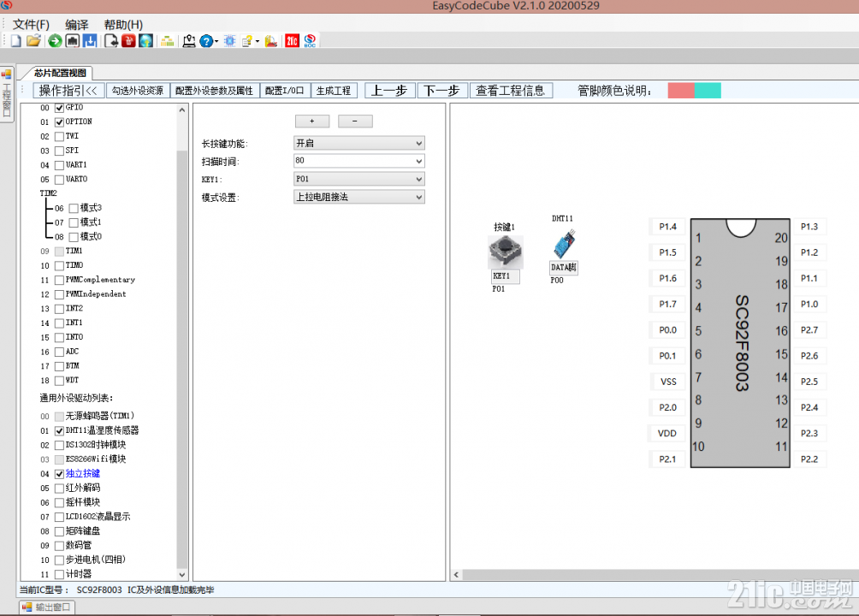This screenshot has width=859, height=616.
Task: Uncheck the OPTION checkbox
Action: (x=59, y=121)
